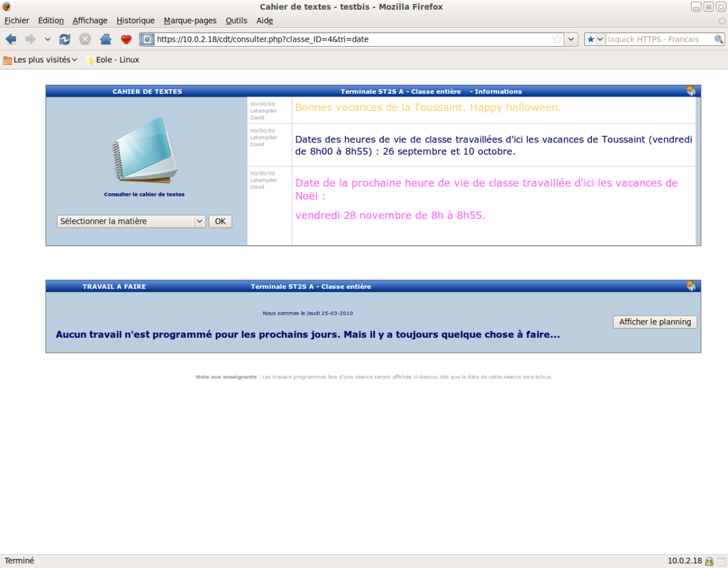Open the Aide menu
Screen dimensions: 728x568
click(x=265, y=21)
